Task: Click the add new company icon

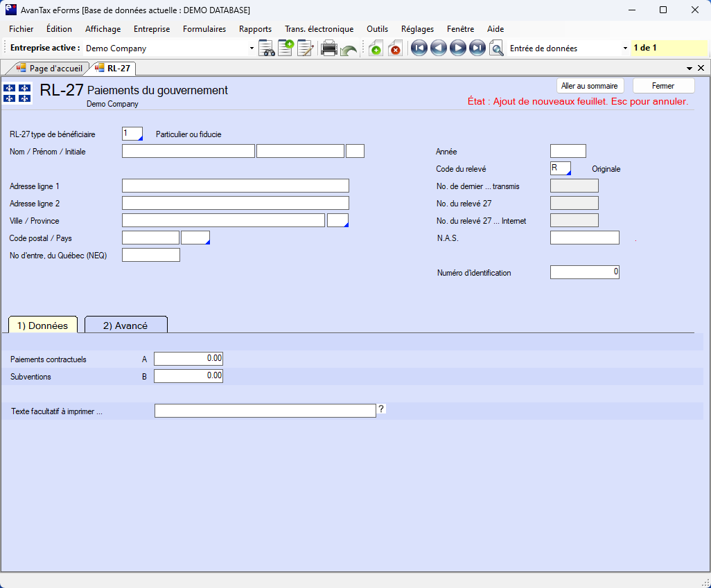Action: point(286,48)
